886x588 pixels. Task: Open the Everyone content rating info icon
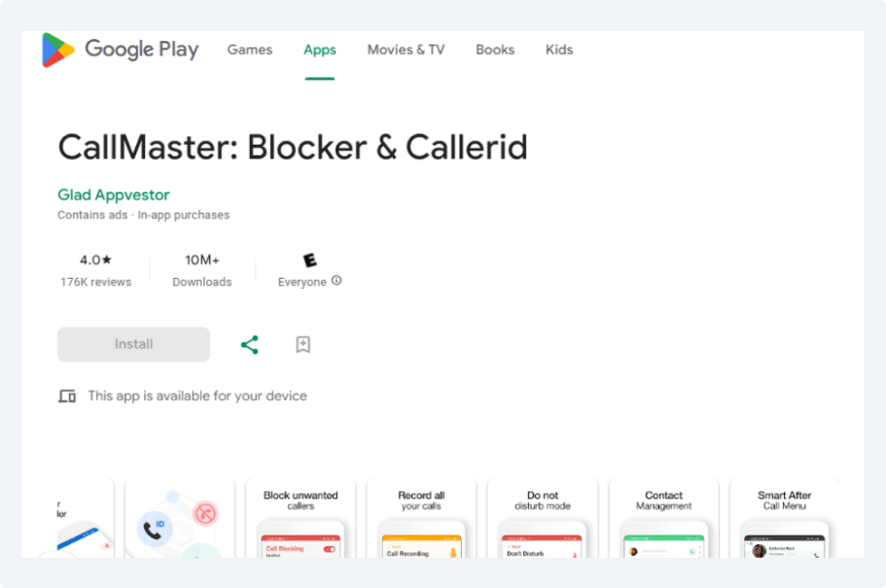335,282
